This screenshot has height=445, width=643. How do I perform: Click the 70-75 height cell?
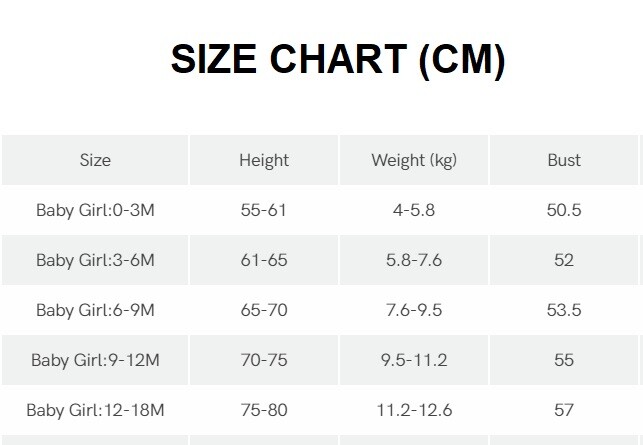click(264, 360)
